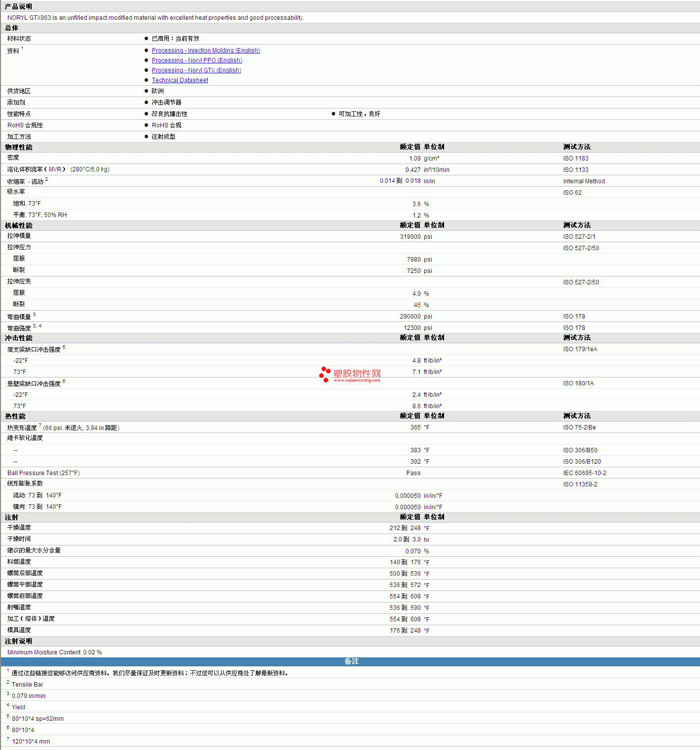Click the 物理性能 section header

click(x=19, y=147)
